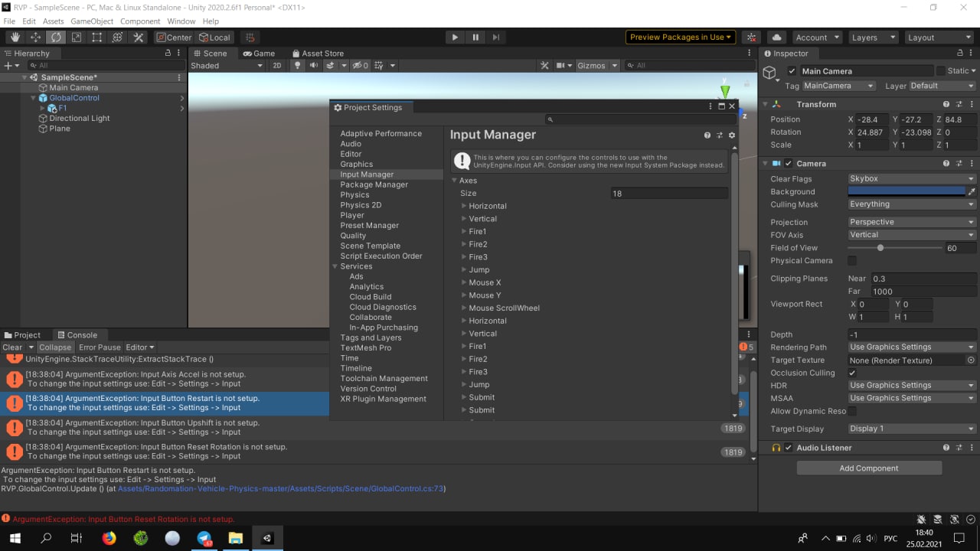Open File Explorer from taskbar
This screenshot has height=551, width=980.
pyautogui.click(x=235, y=538)
